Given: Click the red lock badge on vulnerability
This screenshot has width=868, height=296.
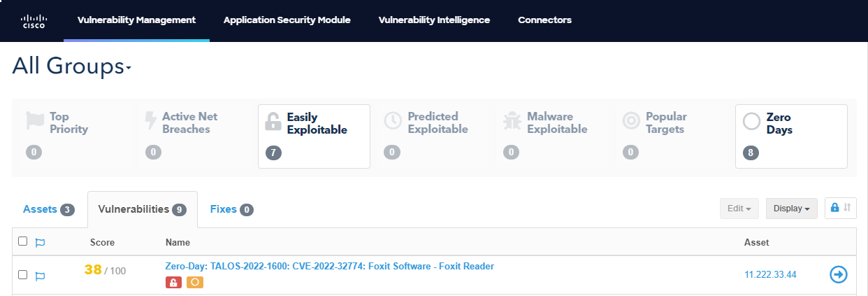Looking at the screenshot, I should pyautogui.click(x=173, y=282).
